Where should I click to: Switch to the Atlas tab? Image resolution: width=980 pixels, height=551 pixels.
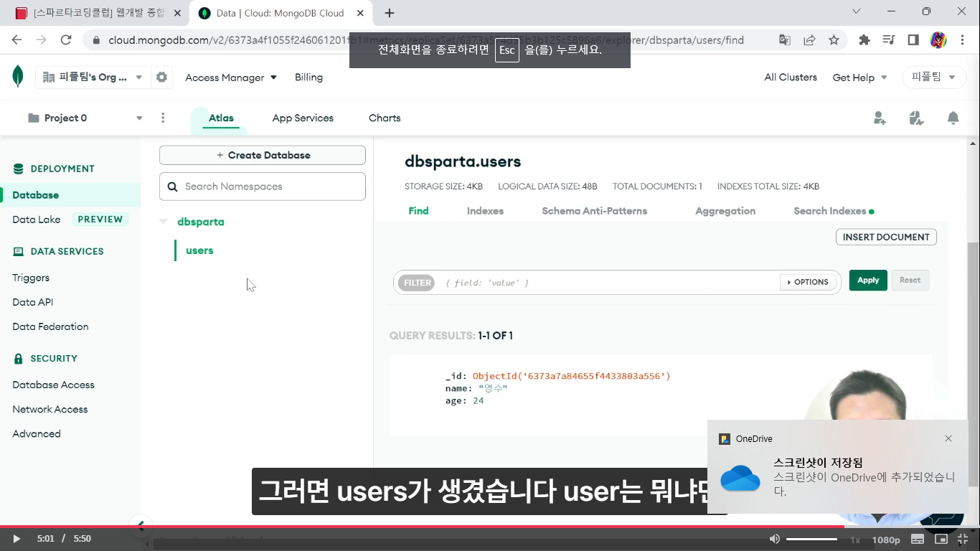pos(221,118)
